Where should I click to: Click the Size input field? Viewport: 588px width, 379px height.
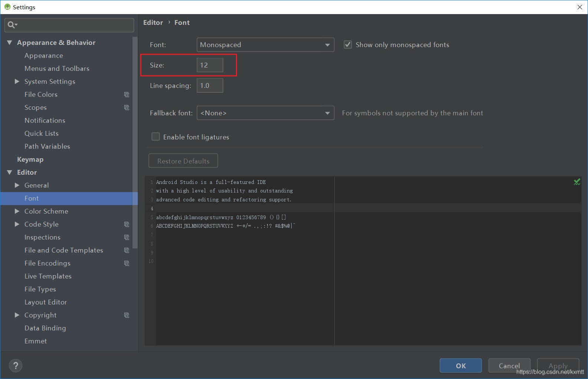coord(210,65)
